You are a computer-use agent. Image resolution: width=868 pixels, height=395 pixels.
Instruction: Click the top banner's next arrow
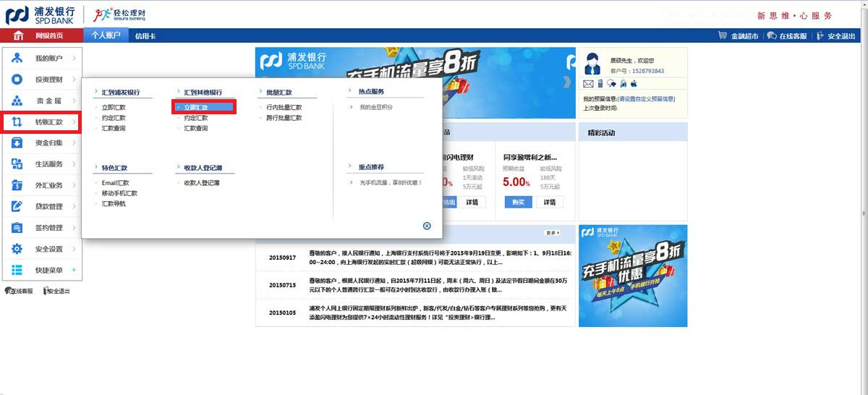pos(567,82)
